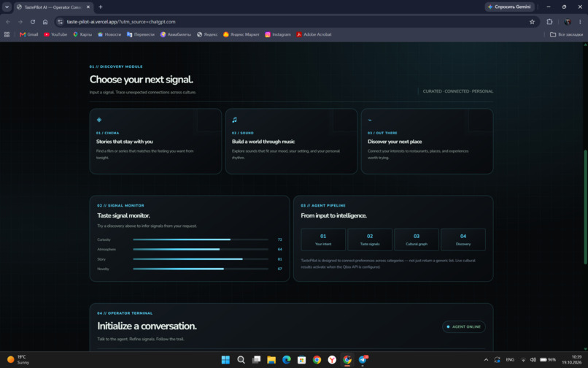Bookmark this page with the star icon
Viewport: 588px width, 368px height.
pos(532,22)
